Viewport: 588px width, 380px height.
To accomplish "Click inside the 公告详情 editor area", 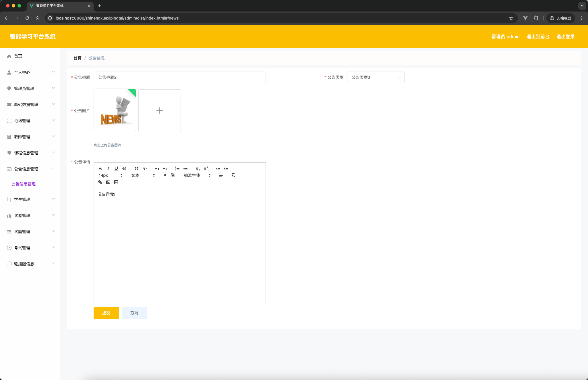I will (180, 245).
